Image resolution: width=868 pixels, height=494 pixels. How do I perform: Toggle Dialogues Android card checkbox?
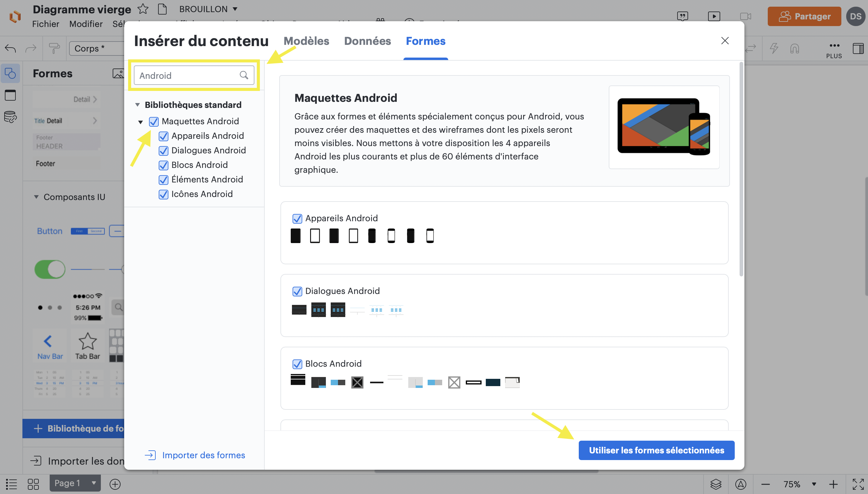coord(297,291)
